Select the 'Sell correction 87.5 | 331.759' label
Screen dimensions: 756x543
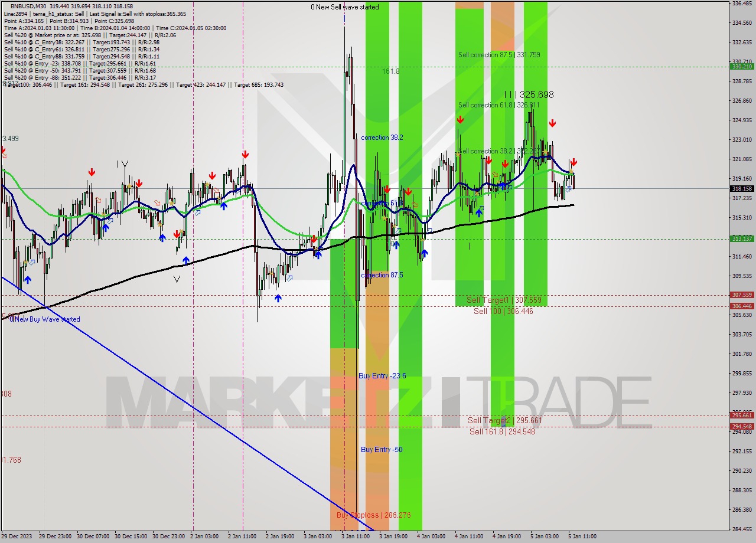click(x=499, y=55)
